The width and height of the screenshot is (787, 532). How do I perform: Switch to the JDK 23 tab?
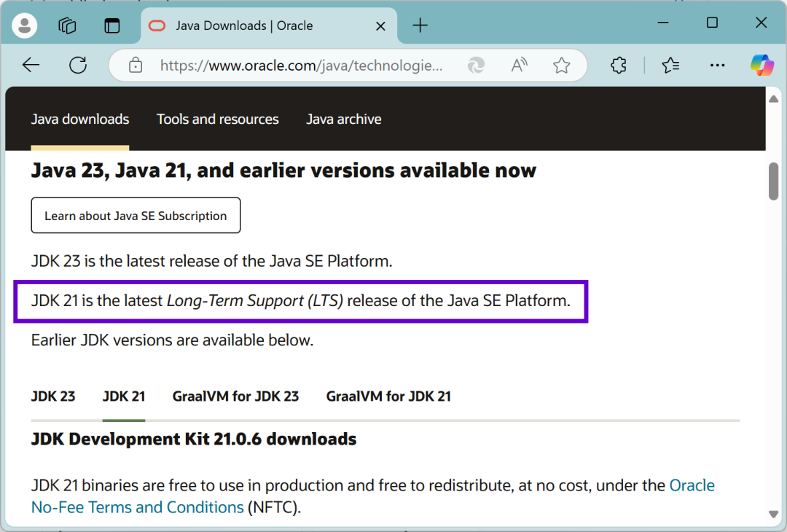click(x=53, y=396)
